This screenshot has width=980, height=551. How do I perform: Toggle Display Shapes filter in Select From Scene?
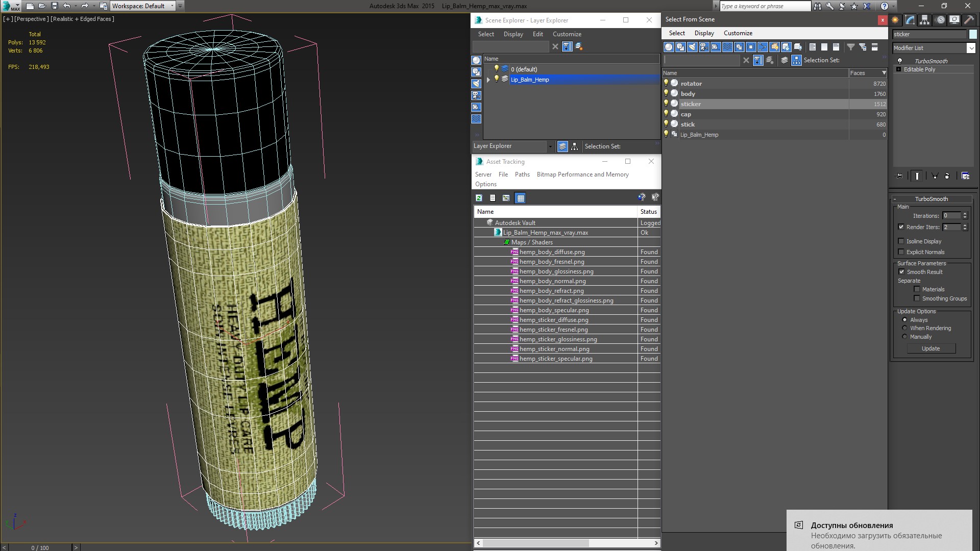(x=680, y=47)
